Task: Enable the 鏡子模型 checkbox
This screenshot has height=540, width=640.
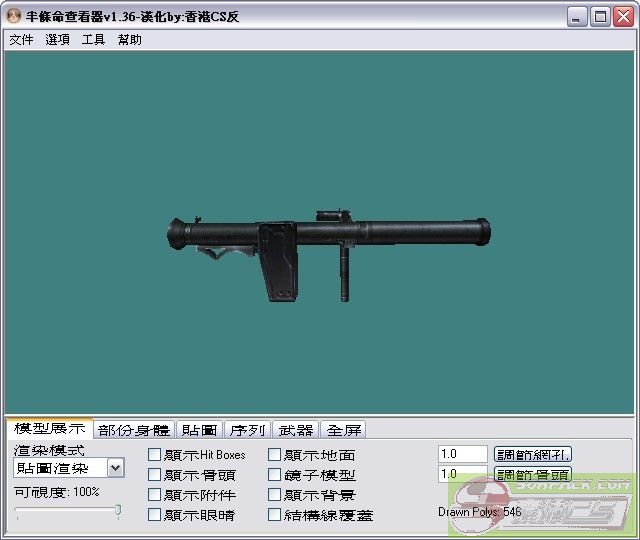Action: coord(275,475)
